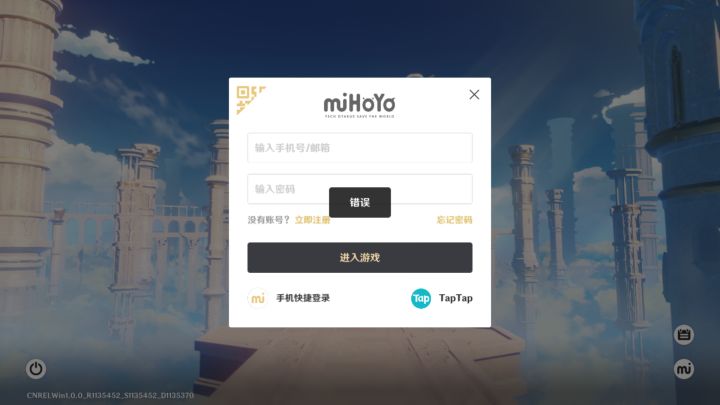
Task: Choose 手机快捷登录 phone quick login
Action: (x=303, y=298)
